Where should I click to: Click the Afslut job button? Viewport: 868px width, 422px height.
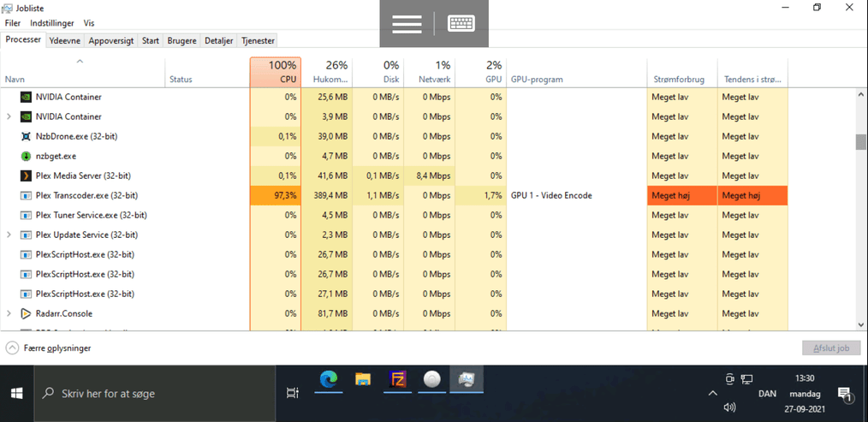(831, 348)
